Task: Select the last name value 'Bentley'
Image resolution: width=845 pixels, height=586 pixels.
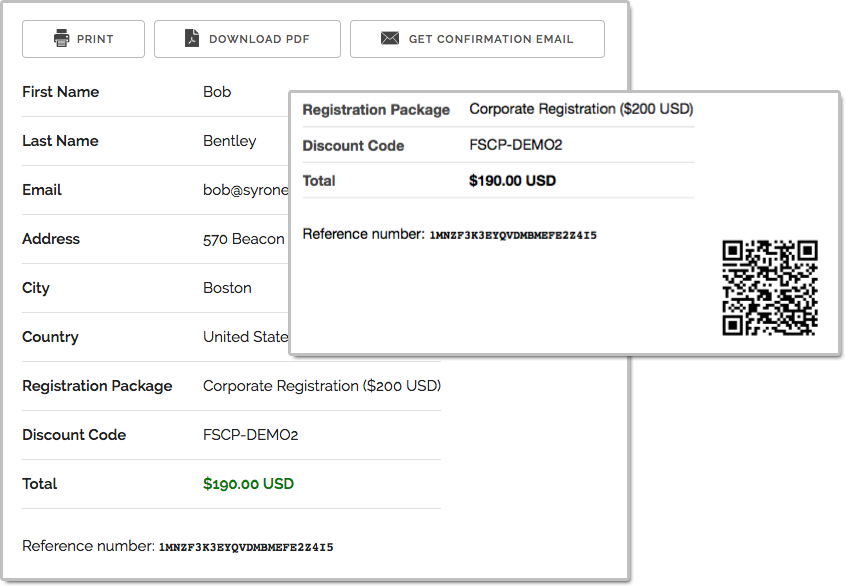Action: (230, 141)
